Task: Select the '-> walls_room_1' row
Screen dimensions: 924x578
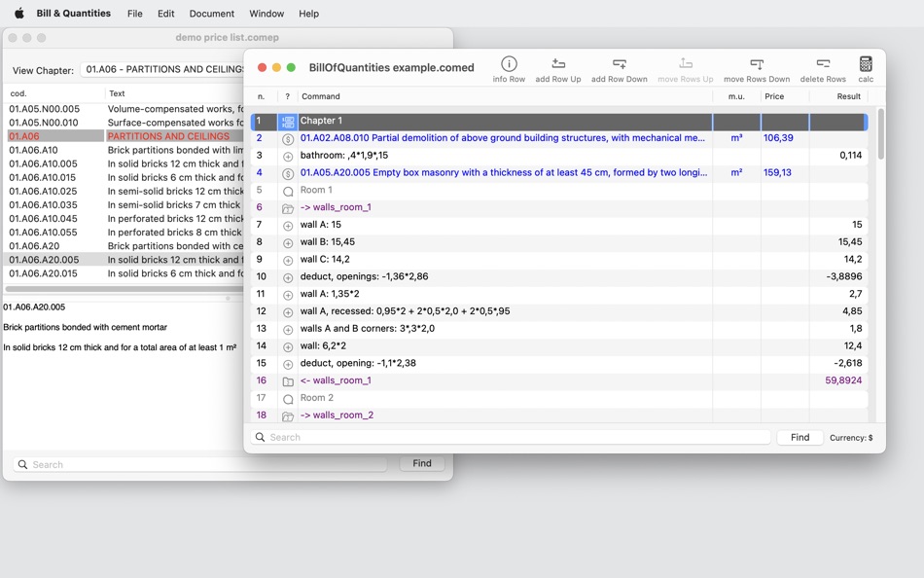Action: 558,207
